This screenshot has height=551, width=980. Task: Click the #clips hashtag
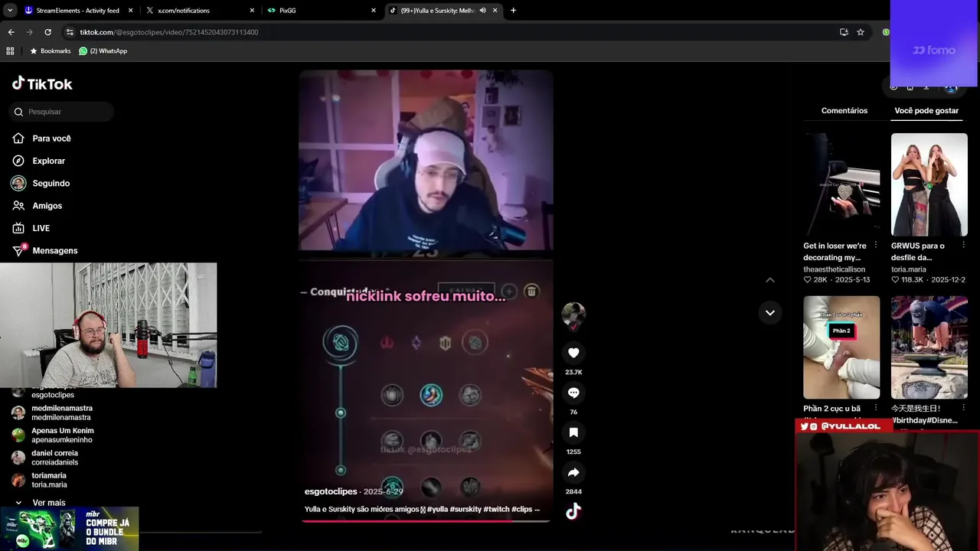522,509
